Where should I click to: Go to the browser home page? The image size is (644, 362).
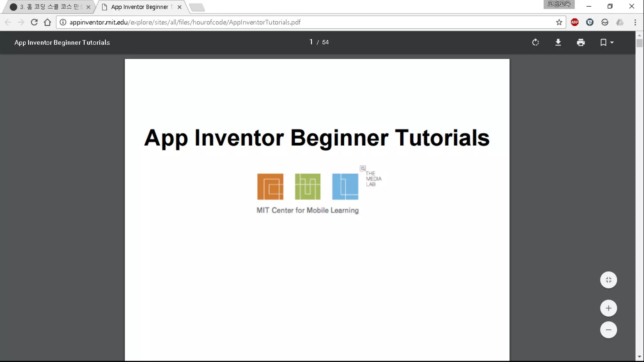(47, 22)
